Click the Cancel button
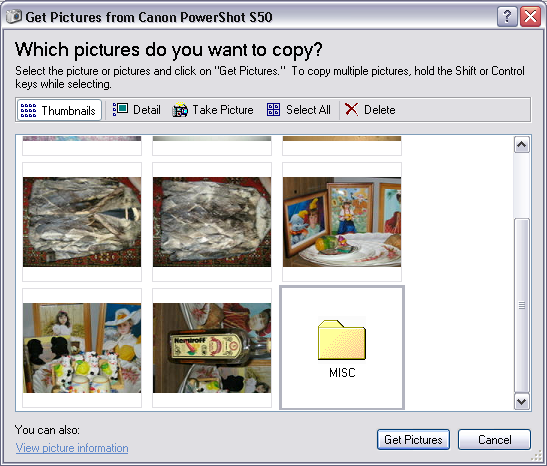The width and height of the screenshot is (547, 466). (495, 439)
